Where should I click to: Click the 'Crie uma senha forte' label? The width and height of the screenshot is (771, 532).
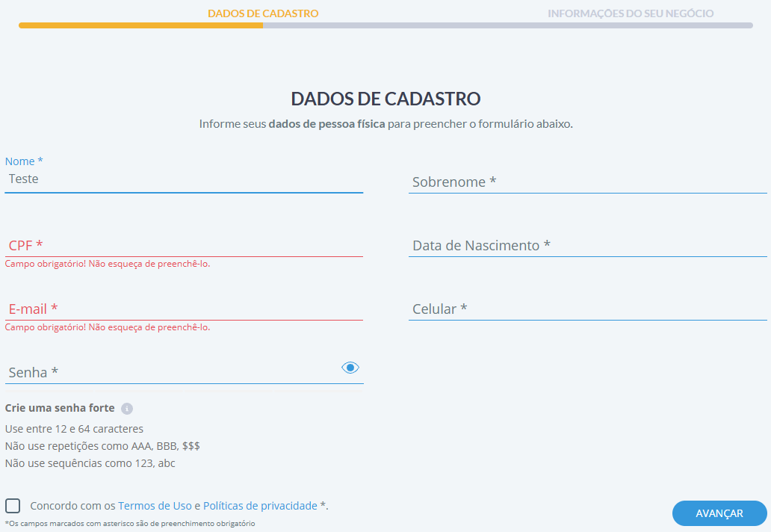(x=60, y=409)
